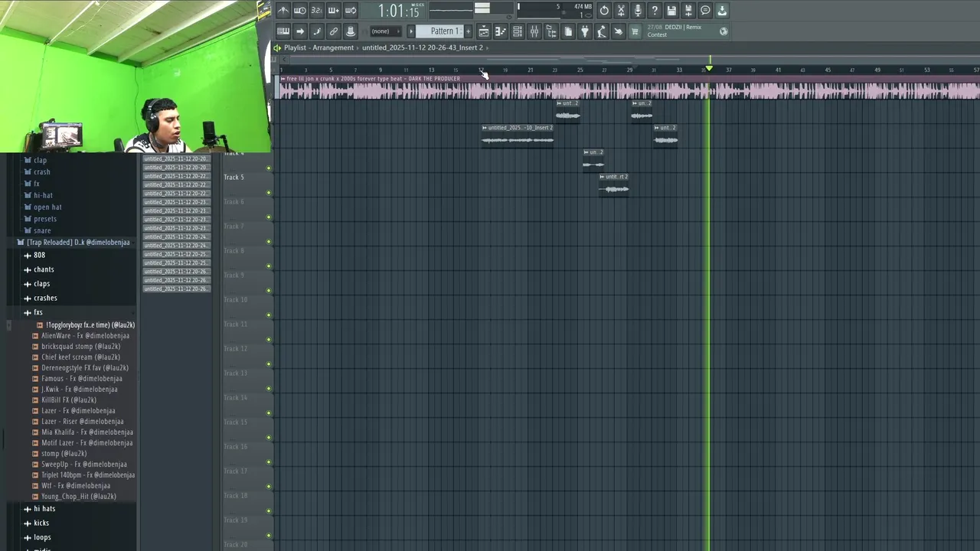This screenshot has height=551, width=980.
Task: Enable wait for input before recording
Action: pyautogui.click(x=300, y=10)
